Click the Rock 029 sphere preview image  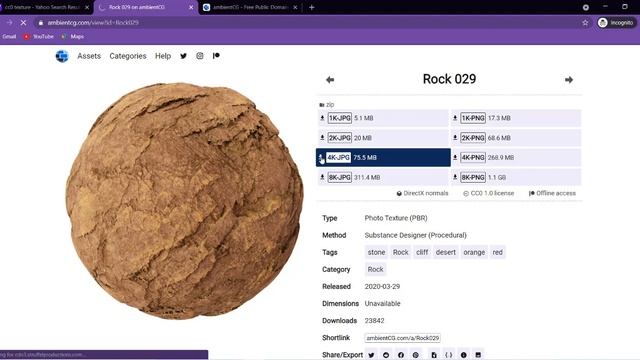tap(184, 200)
